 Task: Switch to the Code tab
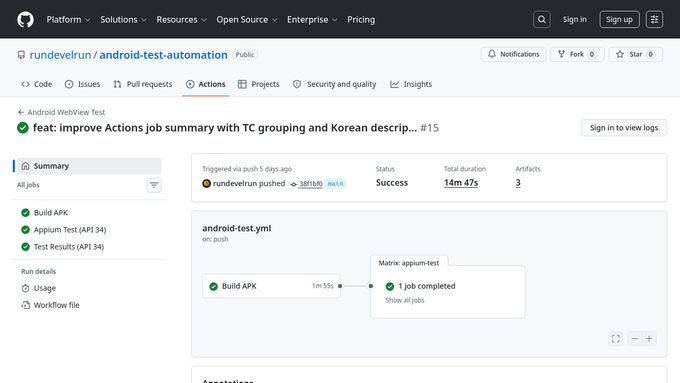(37, 84)
